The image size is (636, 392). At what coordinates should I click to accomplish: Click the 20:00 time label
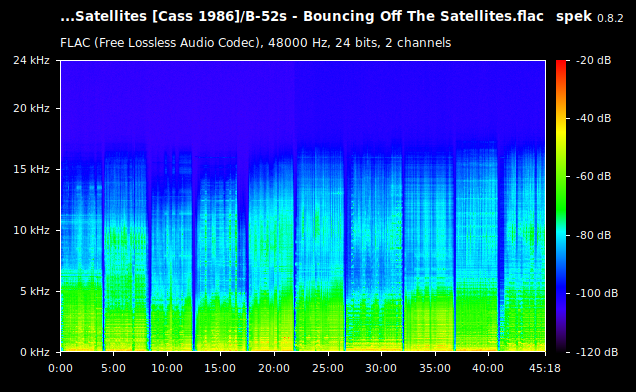pos(274,368)
